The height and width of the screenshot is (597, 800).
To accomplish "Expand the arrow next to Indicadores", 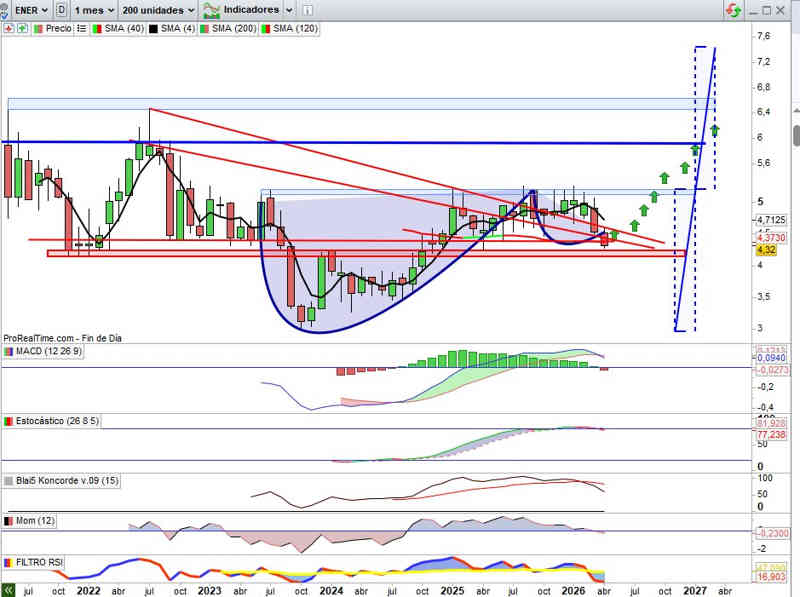I will [289, 10].
